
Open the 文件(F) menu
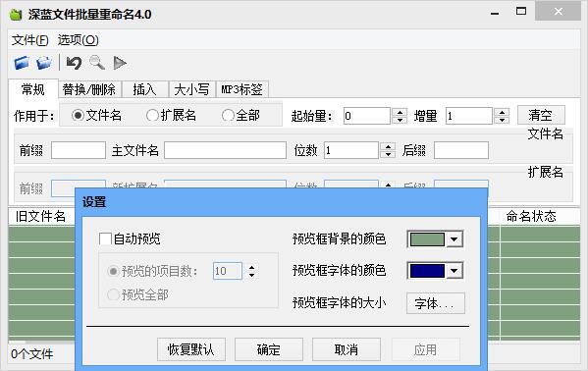(x=30, y=40)
